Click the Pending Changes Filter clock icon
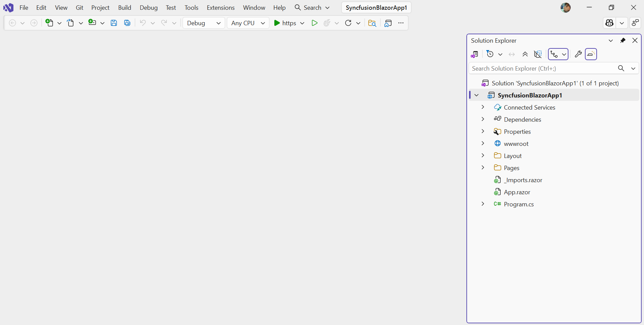 click(x=490, y=54)
